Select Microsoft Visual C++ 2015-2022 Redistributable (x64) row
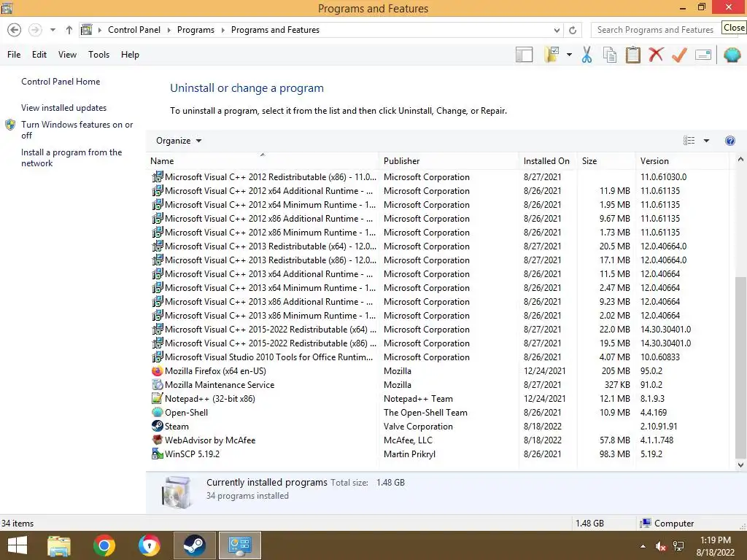Image resolution: width=747 pixels, height=560 pixels. [439, 330]
